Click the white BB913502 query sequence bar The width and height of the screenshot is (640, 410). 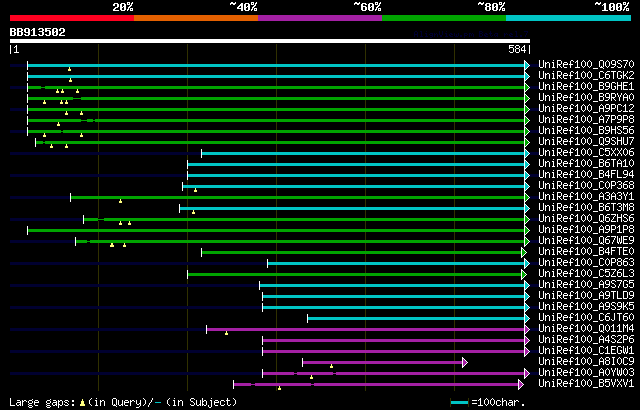click(x=270, y=41)
